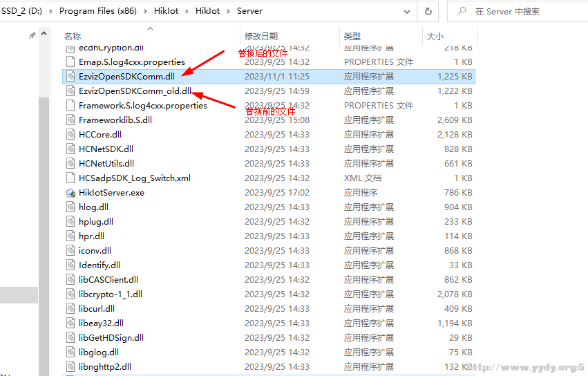Click the libeay32.dll file icon

[x=70, y=323]
